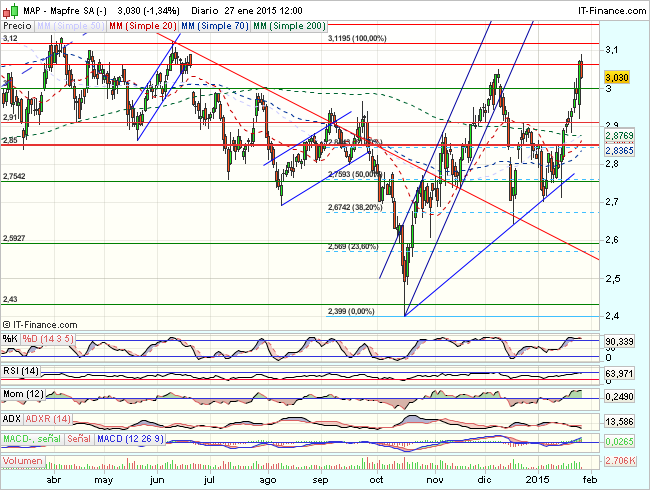Select the Mom (12) momentum label
Screen dimensions: 650x490
(x=23, y=394)
